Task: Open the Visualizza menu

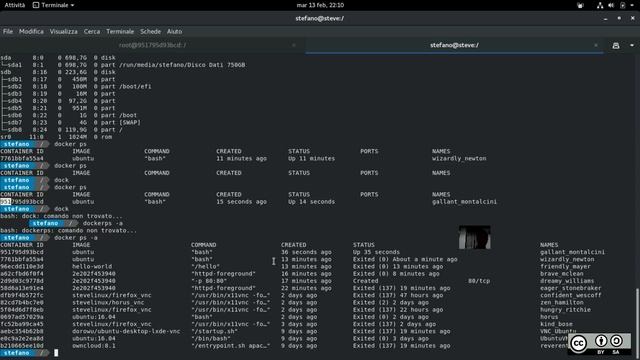Action: (x=64, y=31)
